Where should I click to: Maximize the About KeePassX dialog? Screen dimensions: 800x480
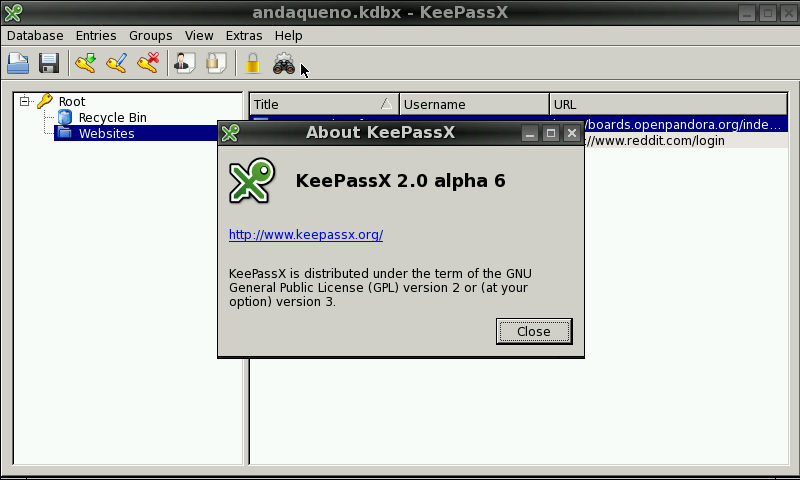551,133
